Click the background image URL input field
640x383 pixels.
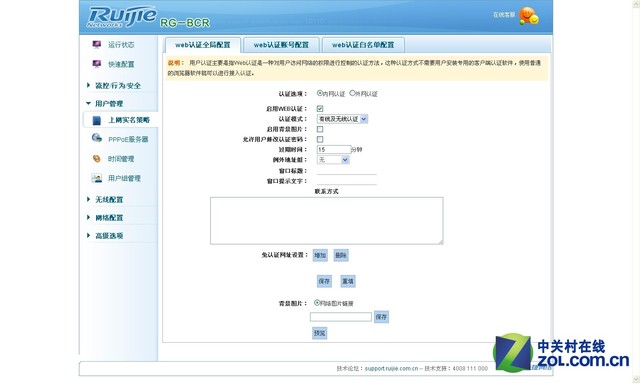[x=341, y=317]
